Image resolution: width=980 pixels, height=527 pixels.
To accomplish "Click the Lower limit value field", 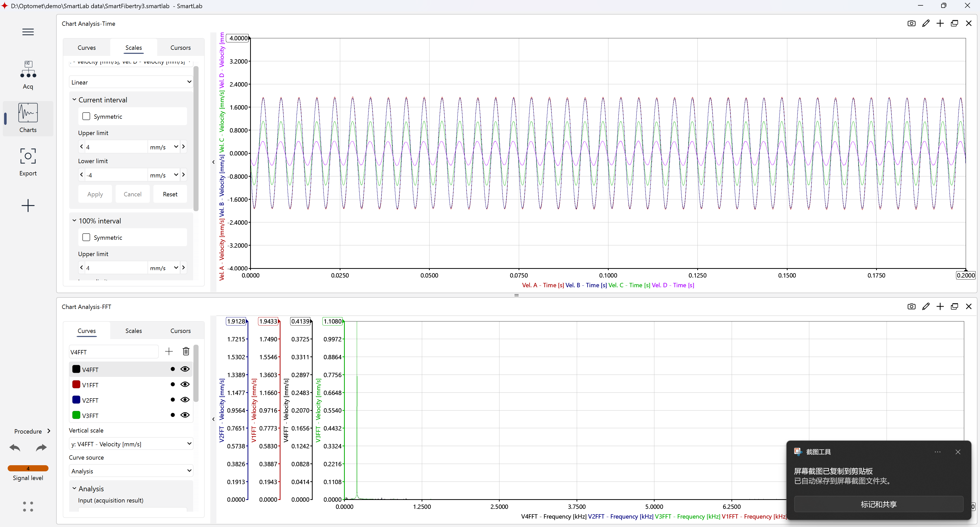I will point(116,175).
